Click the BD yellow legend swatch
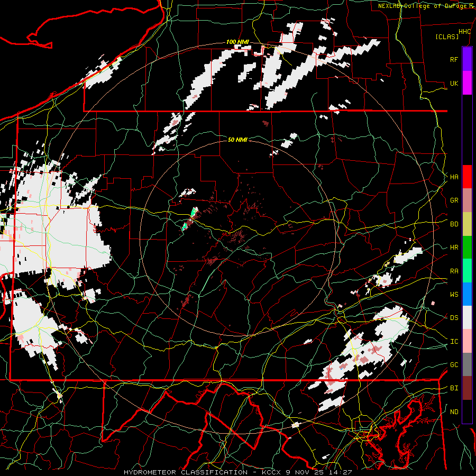476x476 pixels. (x=467, y=224)
